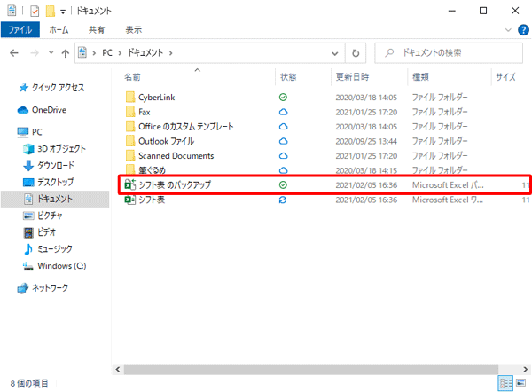Click the document icon at address bar start
The height and width of the screenshot is (392, 532).
[82, 52]
